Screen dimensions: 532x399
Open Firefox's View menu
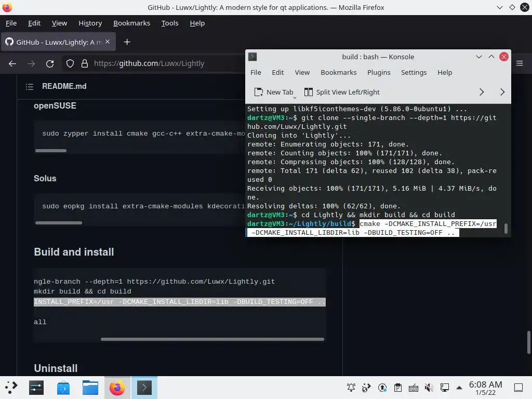59,23
